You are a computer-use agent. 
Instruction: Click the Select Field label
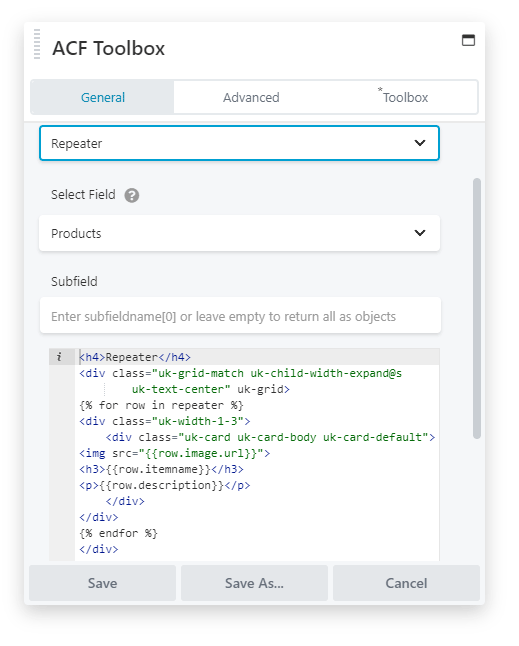[x=83, y=194]
